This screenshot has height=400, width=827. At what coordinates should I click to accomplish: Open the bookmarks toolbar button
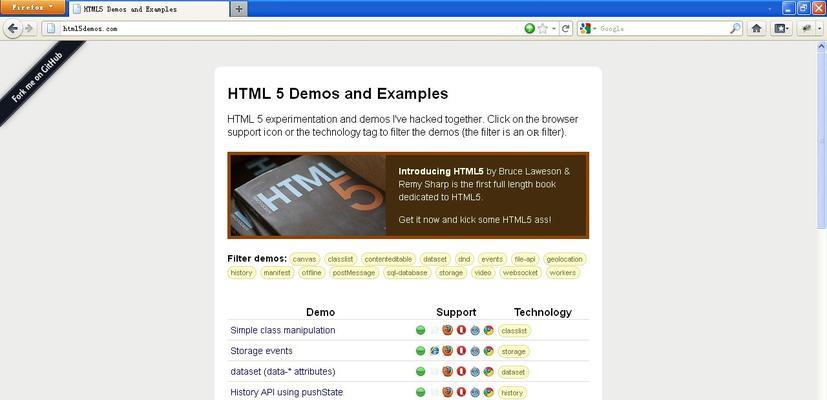pos(781,28)
